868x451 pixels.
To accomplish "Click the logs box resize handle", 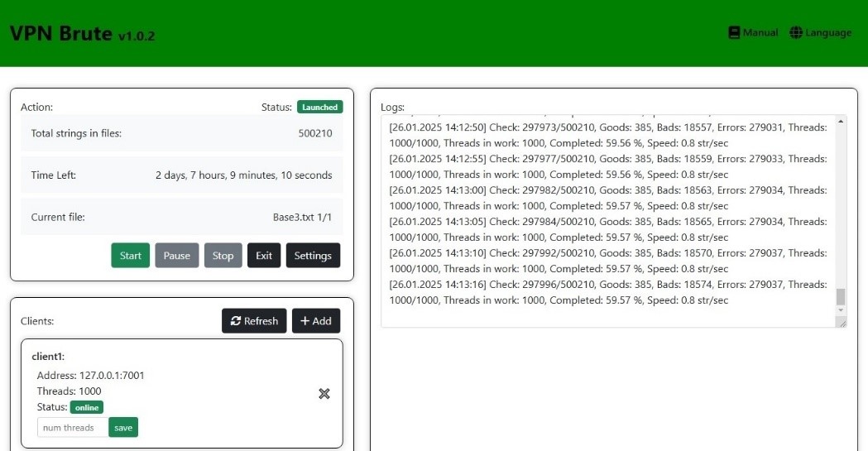I will [842, 324].
